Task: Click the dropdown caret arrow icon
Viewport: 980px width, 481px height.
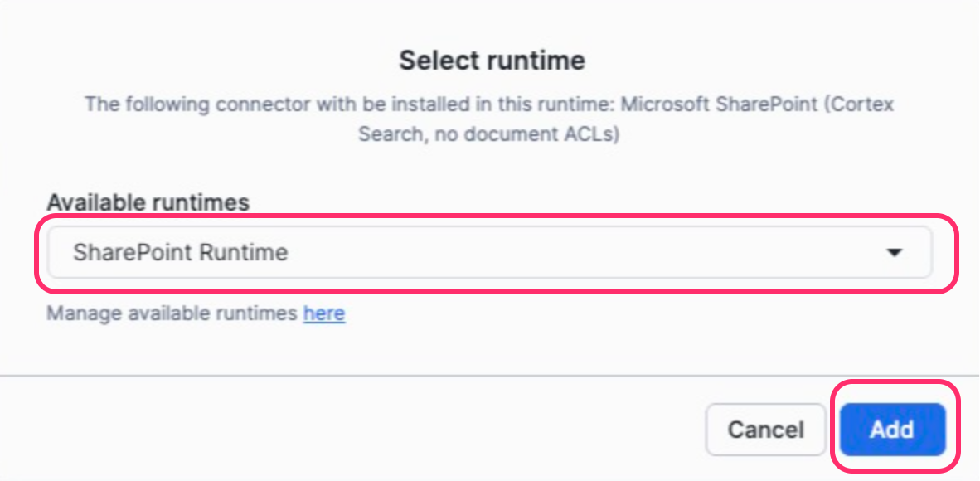Action: pos(894,253)
